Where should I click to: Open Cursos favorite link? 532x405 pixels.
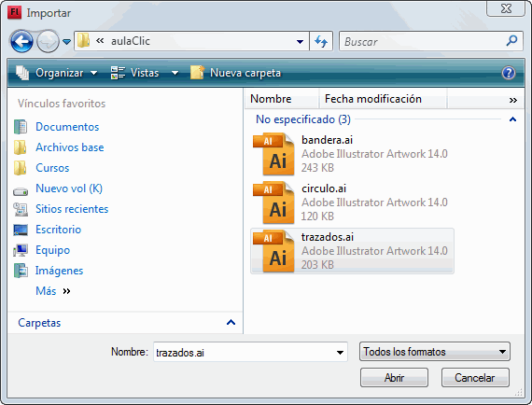(52, 168)
